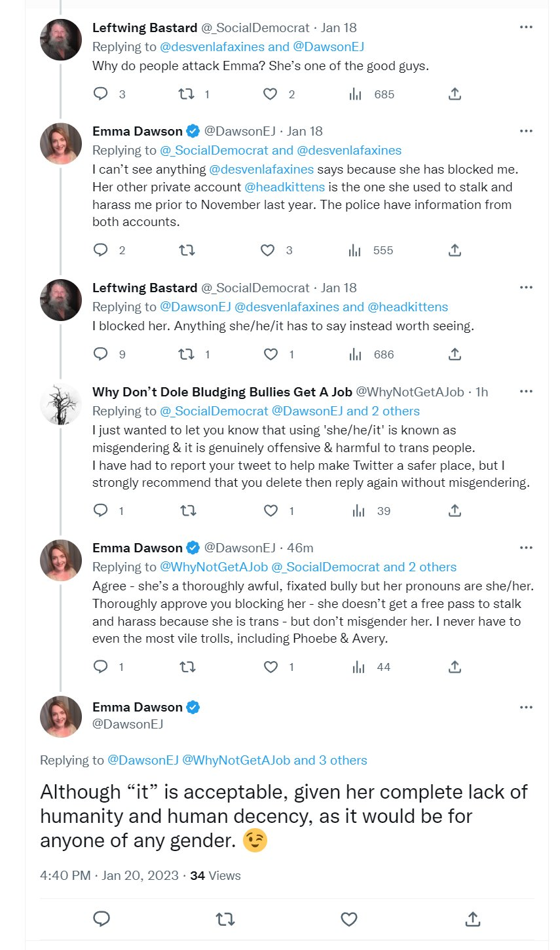The width and height of the screenshot is (560, 950).
Task: Open more menu on the main tweet
Action: pos(526,707)
